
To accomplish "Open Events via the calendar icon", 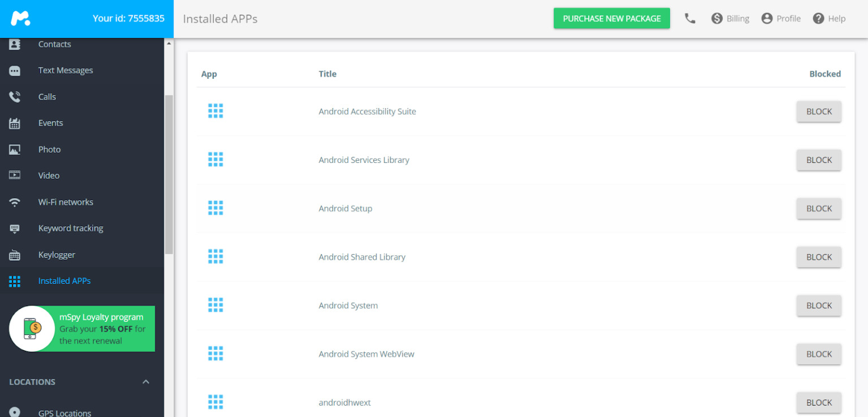I will [15, 123].
